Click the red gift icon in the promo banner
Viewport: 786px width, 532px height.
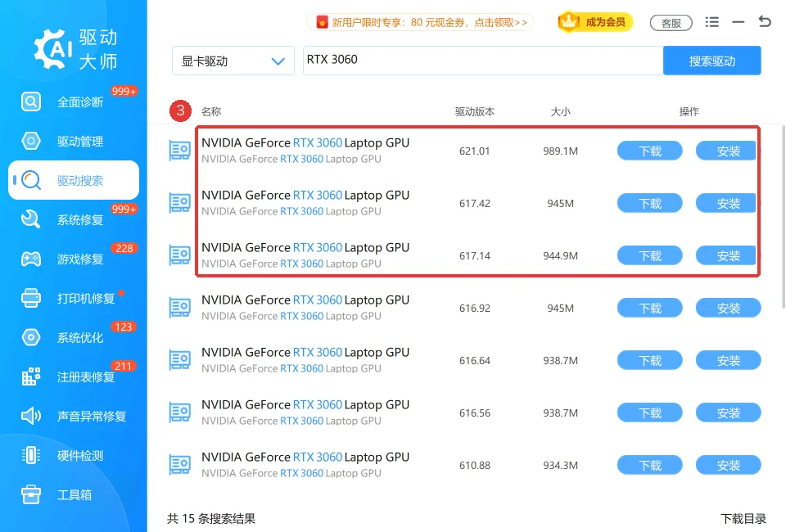click(322, 22)
